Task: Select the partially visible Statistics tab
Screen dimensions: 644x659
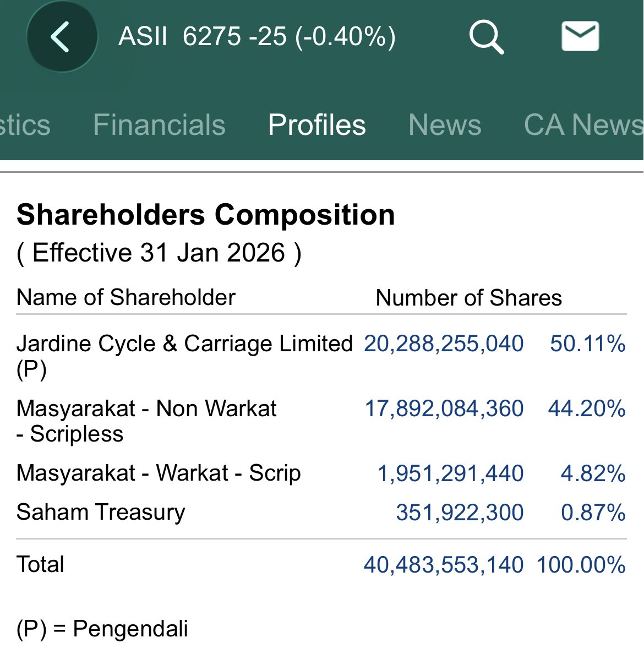Action: pos(25,124)
